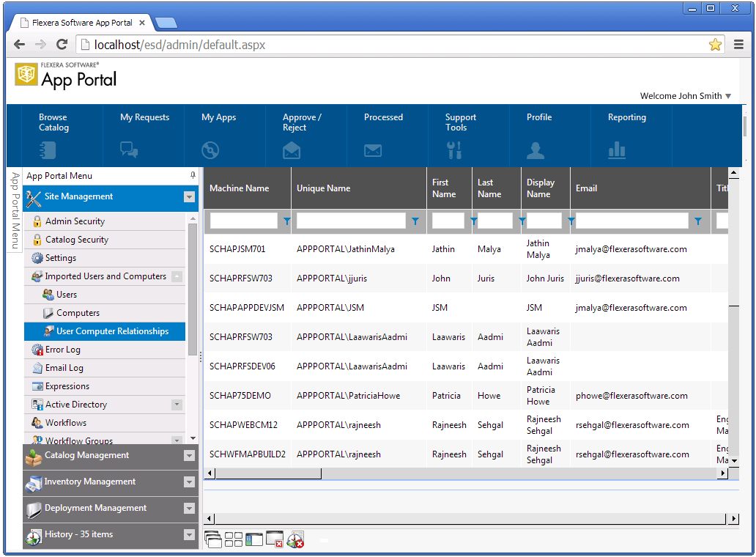756x557 pixels.
Task: Open a new browser tab
Action: pos(166,23)
